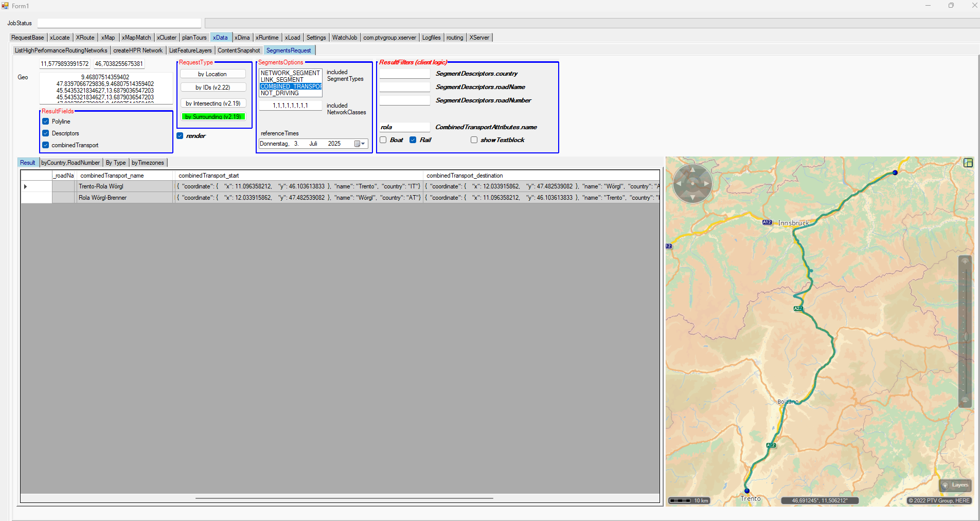Click the CombinedTransportAttributes.name filter field
Screen dimensions: 980x521
point(404,127)
